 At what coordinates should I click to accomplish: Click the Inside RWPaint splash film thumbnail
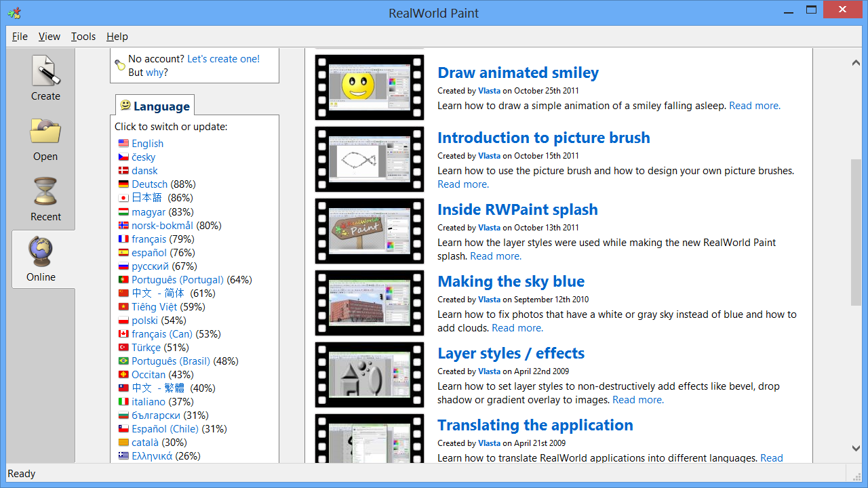coord(370,231)
